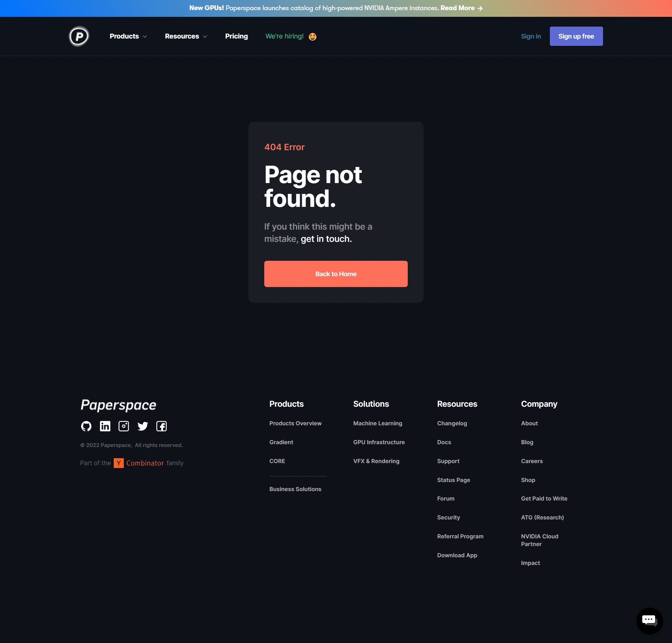Follow the get in touch link
This screenshot has width=672, height=643.
pos(326,239)
